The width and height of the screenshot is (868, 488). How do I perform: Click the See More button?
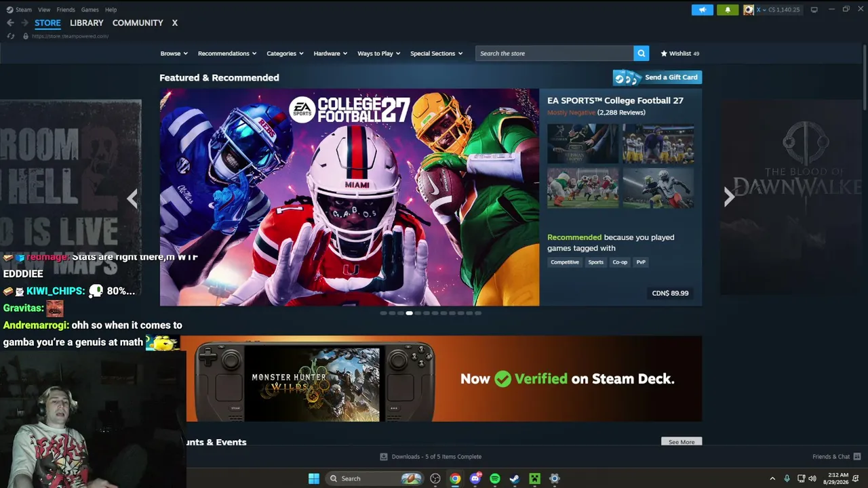click(x=682, y=442)
